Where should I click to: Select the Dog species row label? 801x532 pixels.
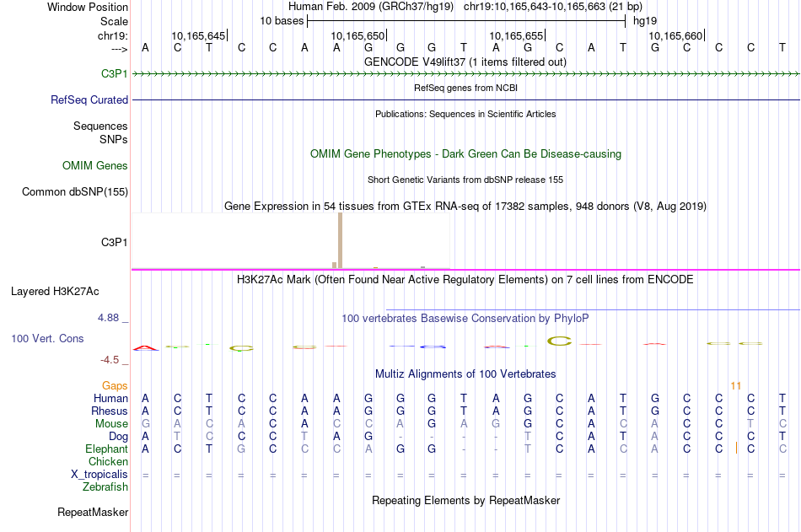119,437
